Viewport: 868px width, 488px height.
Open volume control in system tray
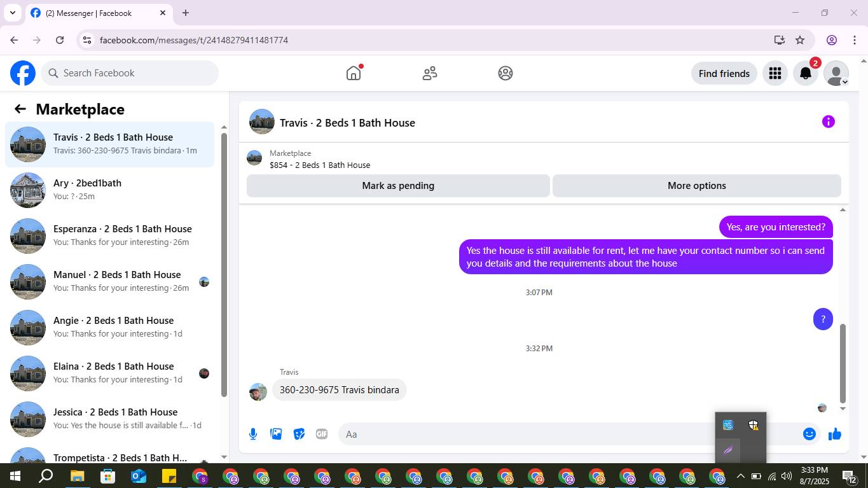[x=787, y=476]
